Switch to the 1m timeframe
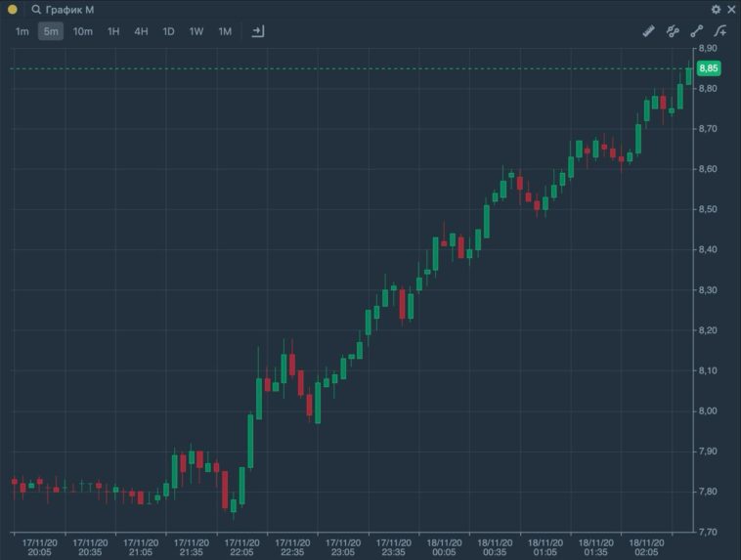The image size is (741, 560). (22, 31)
